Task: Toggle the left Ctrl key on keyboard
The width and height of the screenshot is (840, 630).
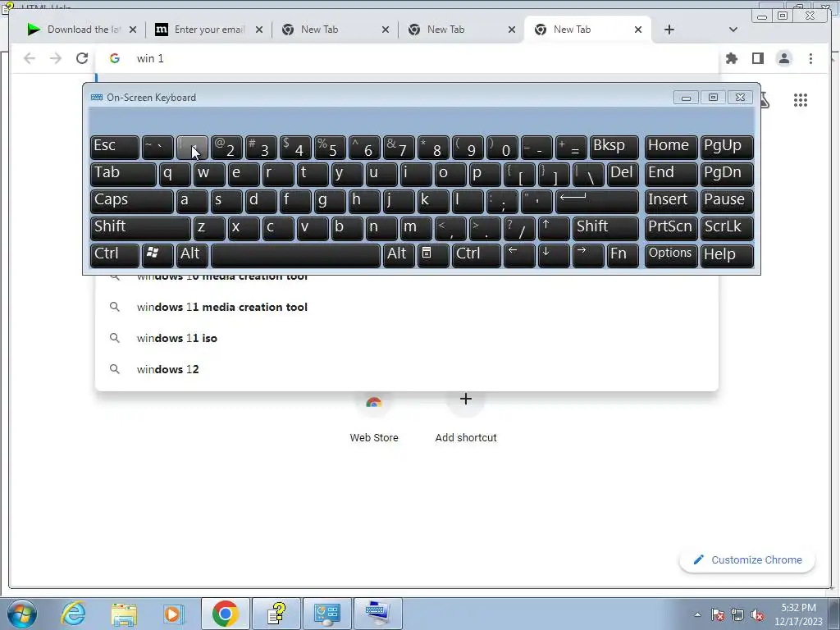Action: [115, 255]
